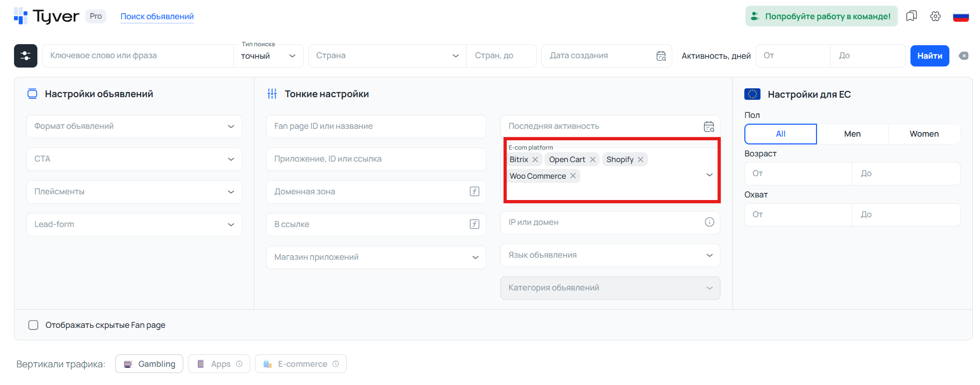Image resolution: width=980 pixels, height=385 pixels.
Task: Expand the 'Плейсменты' dropdown
Action: pyautogui.click(x=134, y=192)
